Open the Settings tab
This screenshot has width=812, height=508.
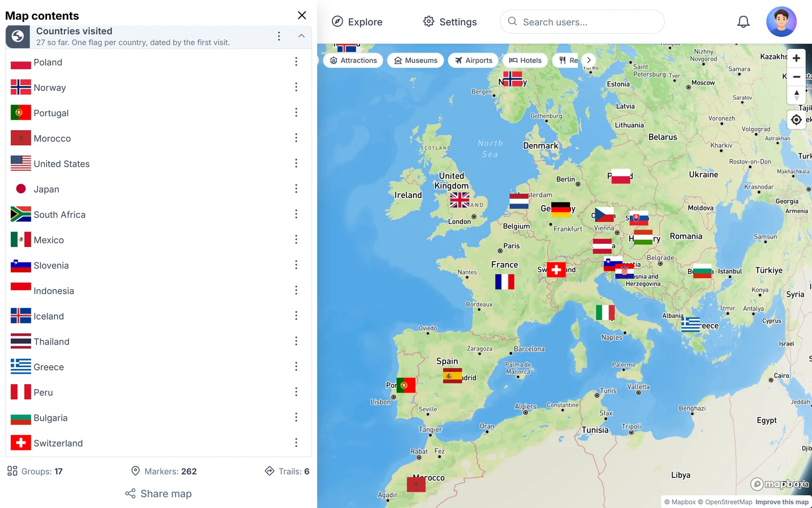click(450, 22)
